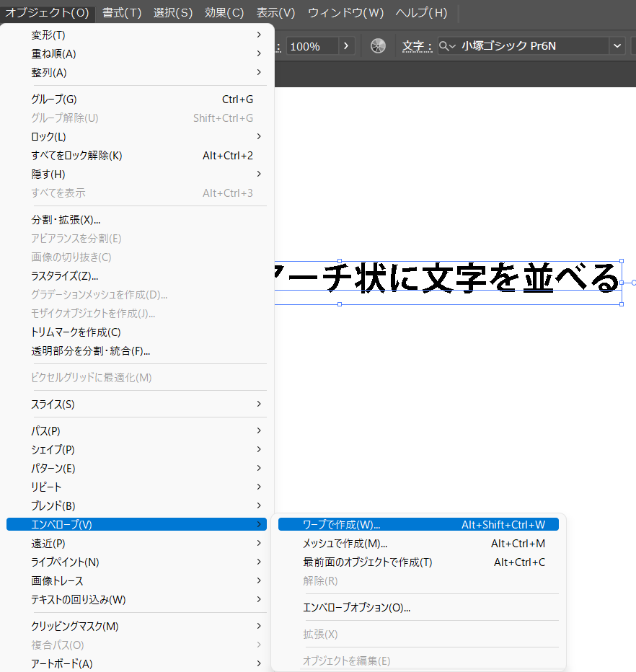Open the 書式(T) menu

click(122, 12)
